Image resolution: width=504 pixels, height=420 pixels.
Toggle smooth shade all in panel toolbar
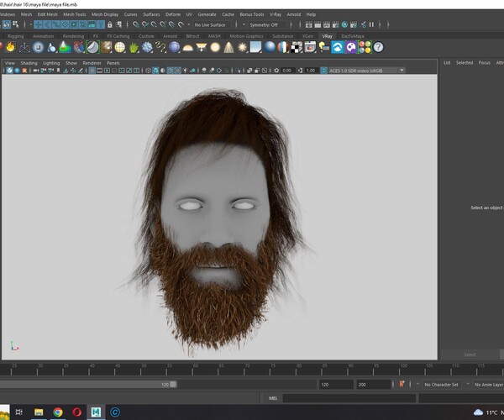(x=156, y=71)
